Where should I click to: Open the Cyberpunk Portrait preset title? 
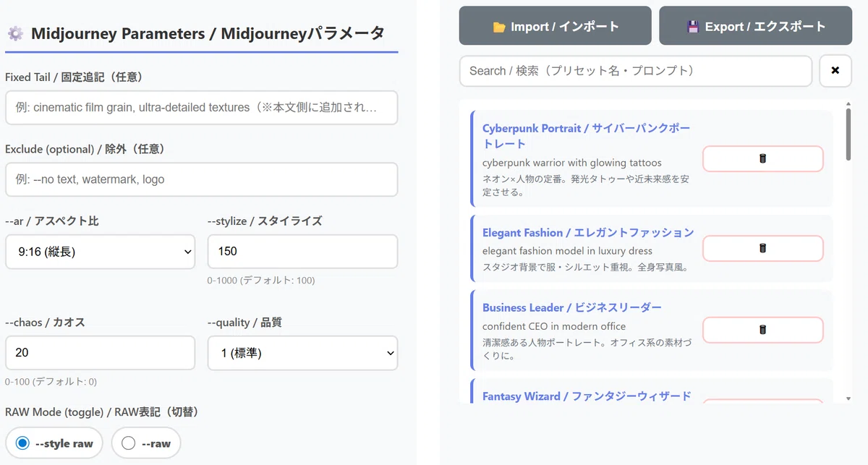tap(587, 135)
